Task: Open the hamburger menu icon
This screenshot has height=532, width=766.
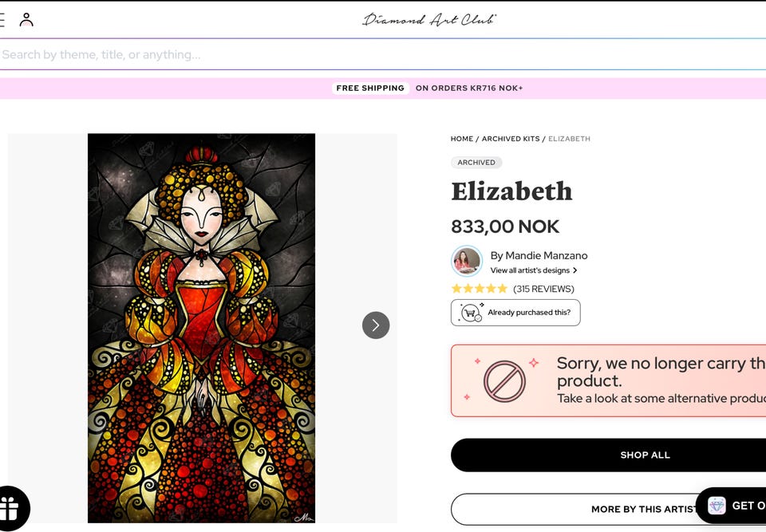Action: (2, 19)
